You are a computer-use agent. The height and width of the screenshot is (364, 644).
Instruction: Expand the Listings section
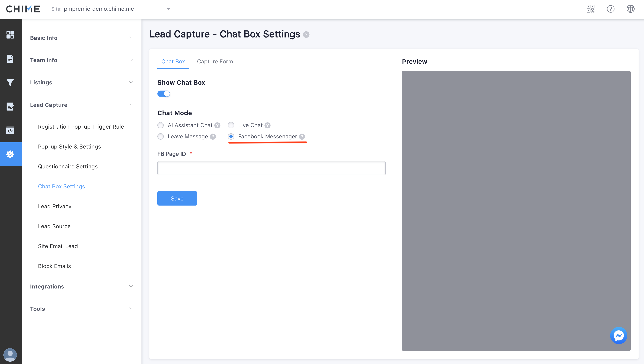pos(82,82)
